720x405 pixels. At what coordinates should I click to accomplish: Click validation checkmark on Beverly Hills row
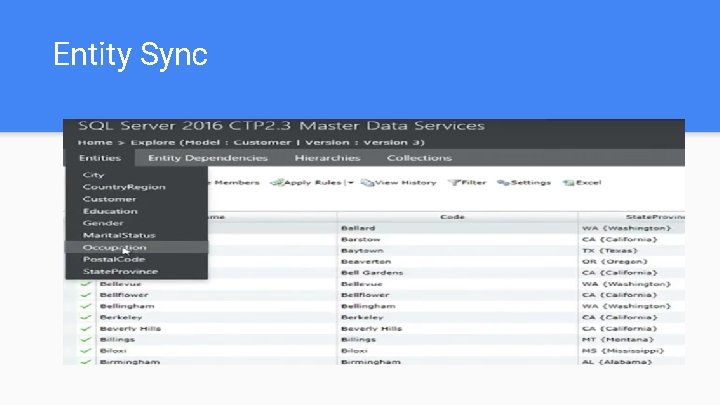click(x=85, y=328)
